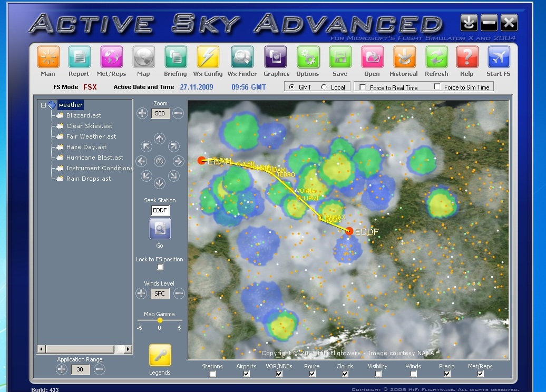
Task: Click the Map Gamma slider handle
Action: (x=160, y=320)
